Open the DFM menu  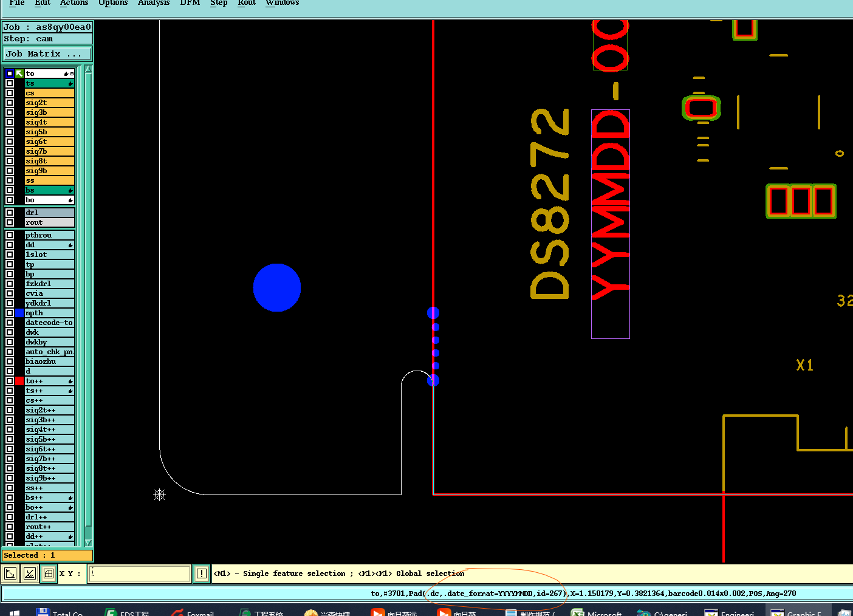point(190,3)
